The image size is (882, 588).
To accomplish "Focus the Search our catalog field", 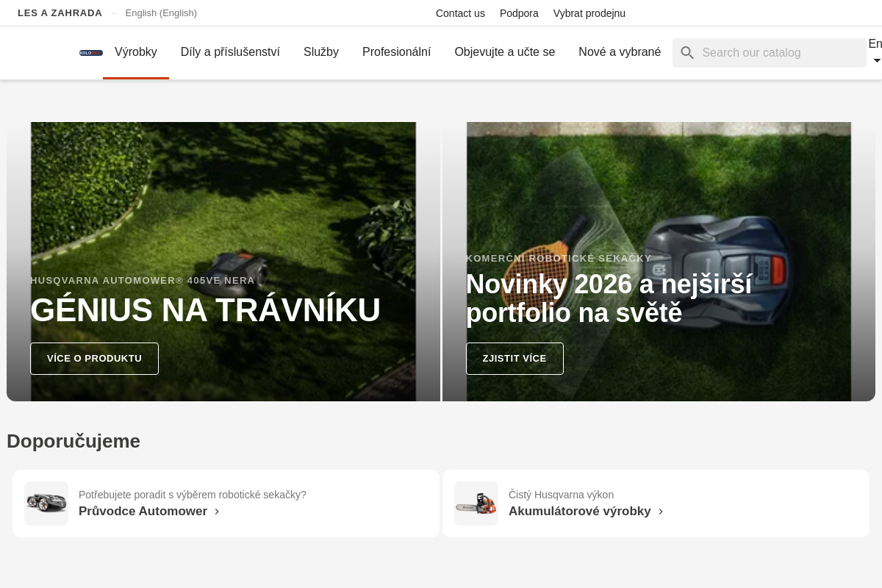I will tap(770, 53).
